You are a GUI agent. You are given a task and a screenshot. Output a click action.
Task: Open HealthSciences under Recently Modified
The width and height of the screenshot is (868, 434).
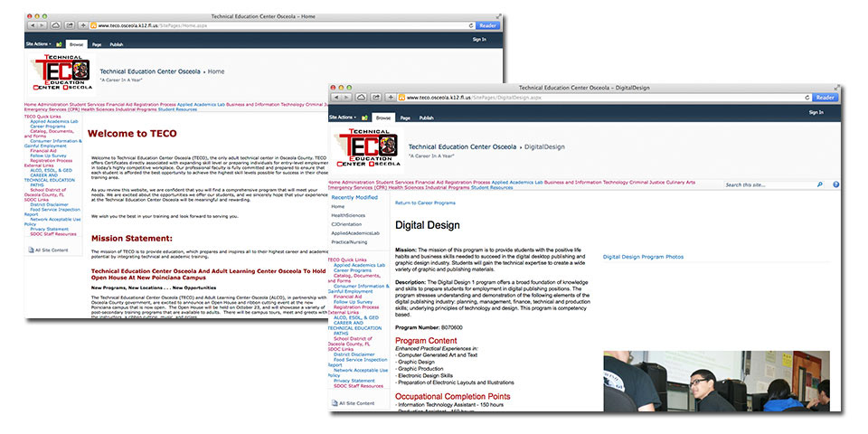point(348,215)
